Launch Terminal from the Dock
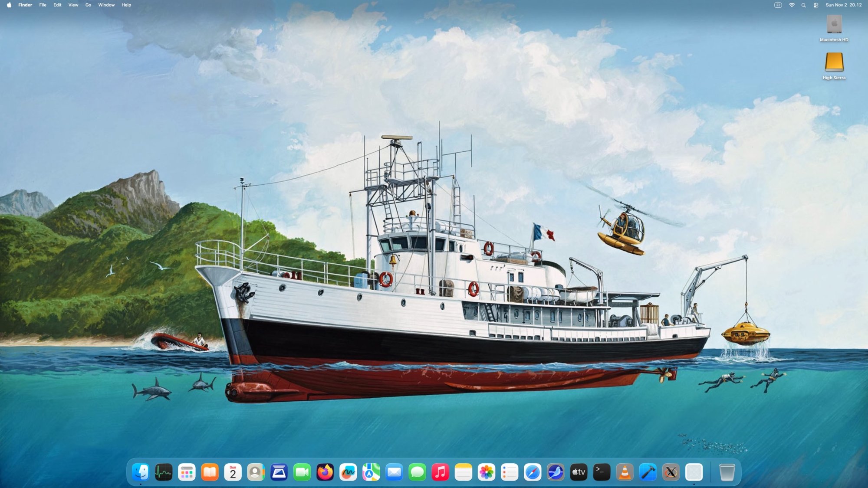 coord(602,472)
